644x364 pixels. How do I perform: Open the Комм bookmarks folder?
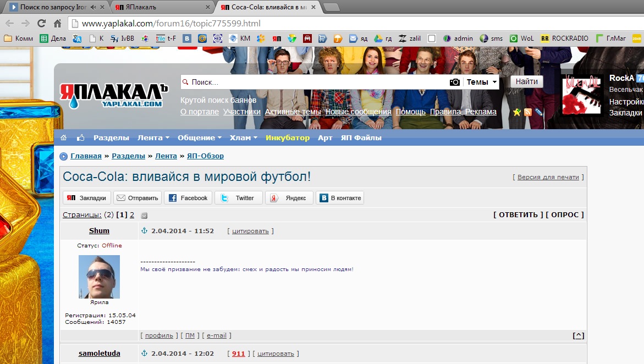(19, 38)
